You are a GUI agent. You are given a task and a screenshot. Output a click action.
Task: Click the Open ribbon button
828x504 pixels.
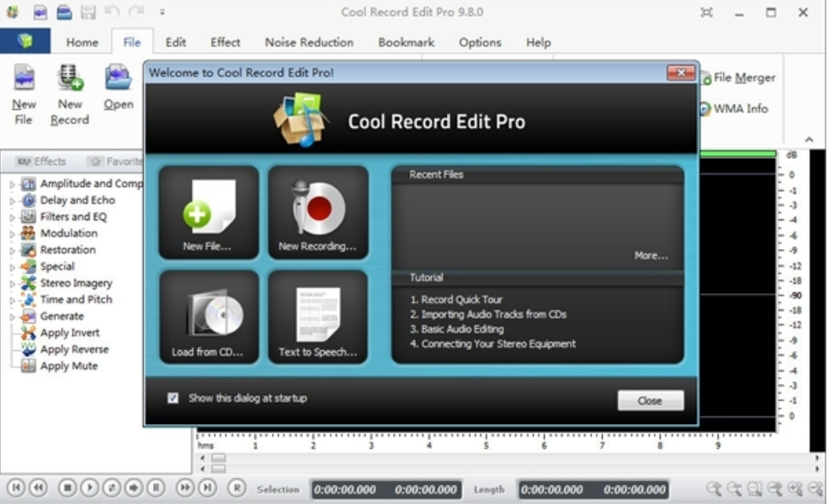118,87
